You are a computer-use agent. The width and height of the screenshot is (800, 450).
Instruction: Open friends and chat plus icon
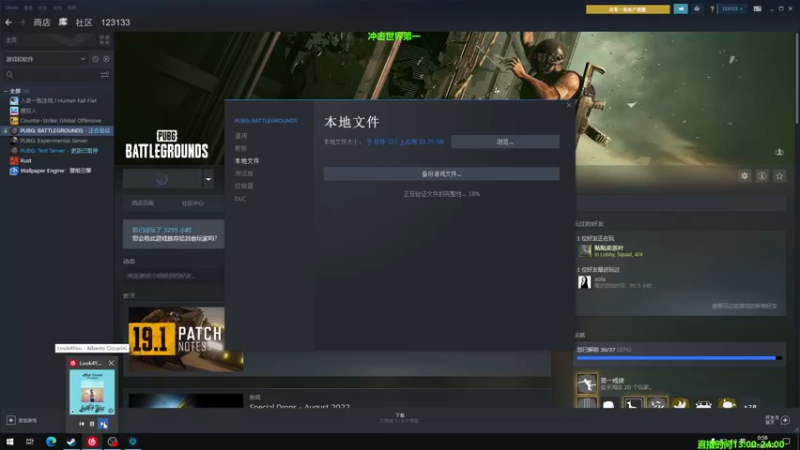[785, 420]
